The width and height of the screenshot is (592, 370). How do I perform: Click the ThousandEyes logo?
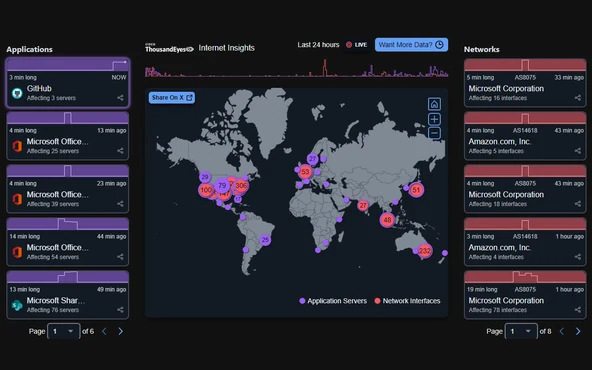point(169,48)
